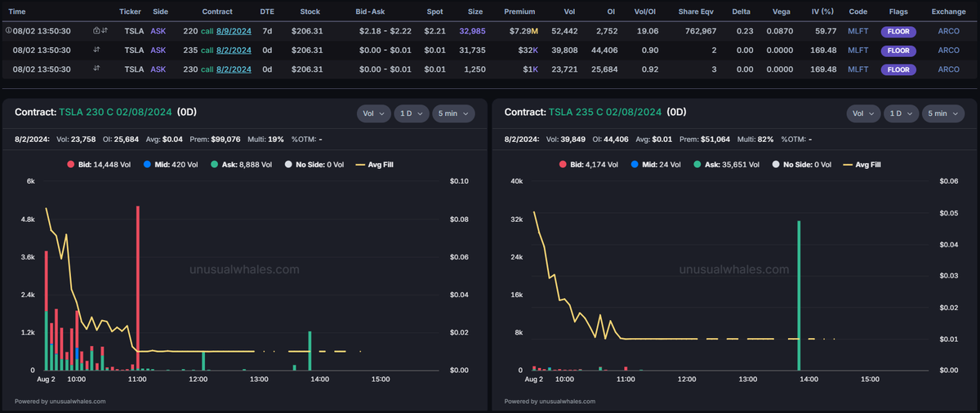
Task: Sort table by Premium column header
Action: [x=519, y=12]
